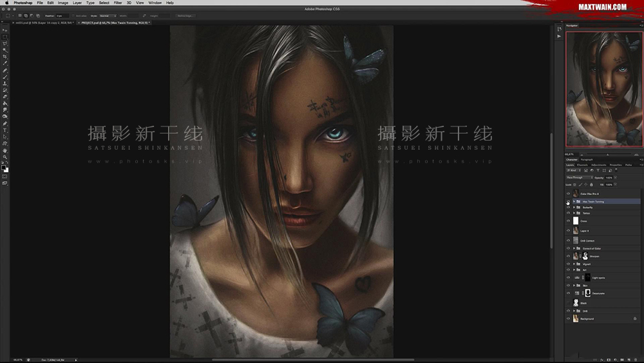
Task: Open the Filter menu
Action: pos(118,3)
